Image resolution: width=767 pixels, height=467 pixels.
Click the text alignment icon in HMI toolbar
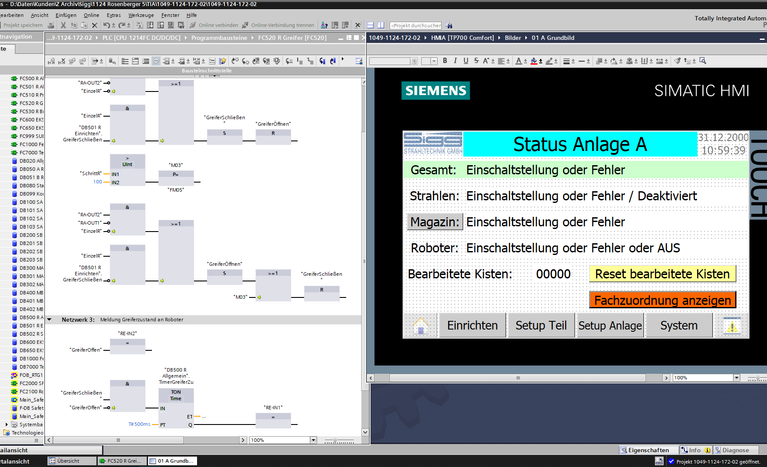501,61
